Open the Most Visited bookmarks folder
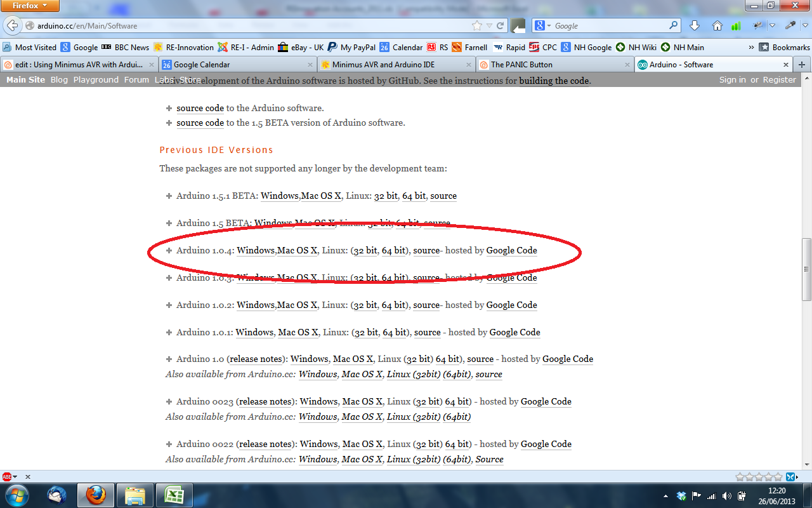The image size is (812, 508). pyautogui.click(x=30, y=47)
